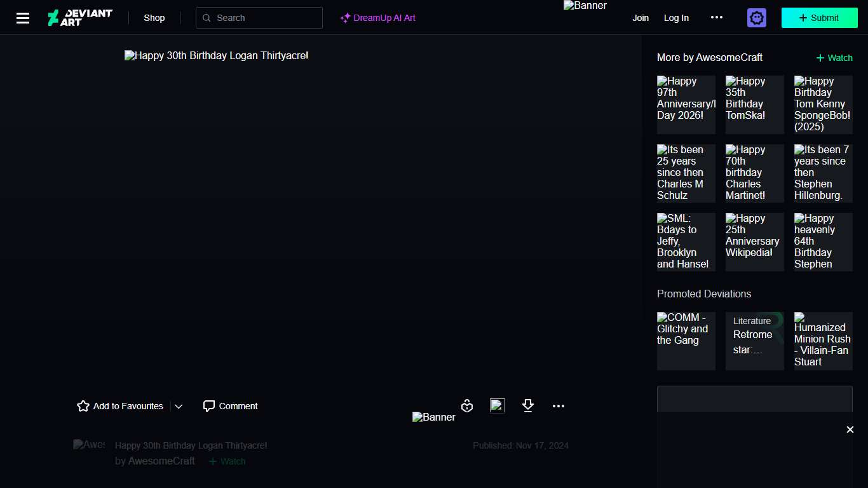The height and width of the screenshot is (488, 868).
Task: Download the deviation using the download icon
Action: coord(527,406)
